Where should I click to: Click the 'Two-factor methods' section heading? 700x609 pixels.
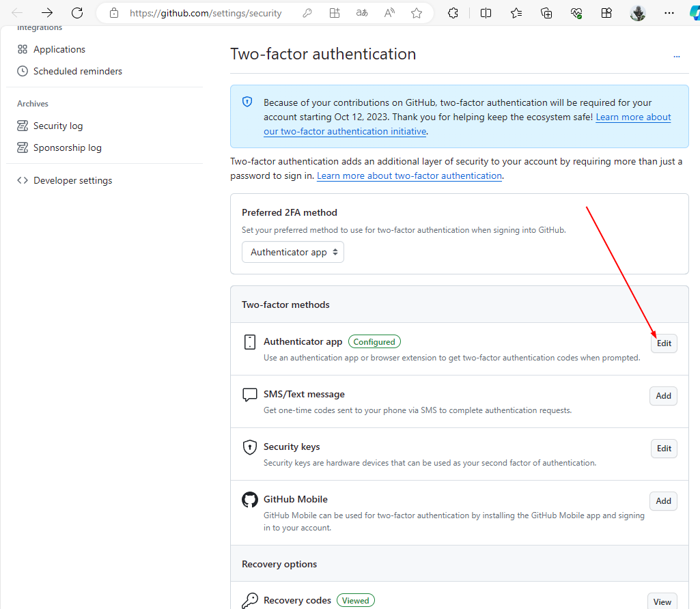[285, 304]
